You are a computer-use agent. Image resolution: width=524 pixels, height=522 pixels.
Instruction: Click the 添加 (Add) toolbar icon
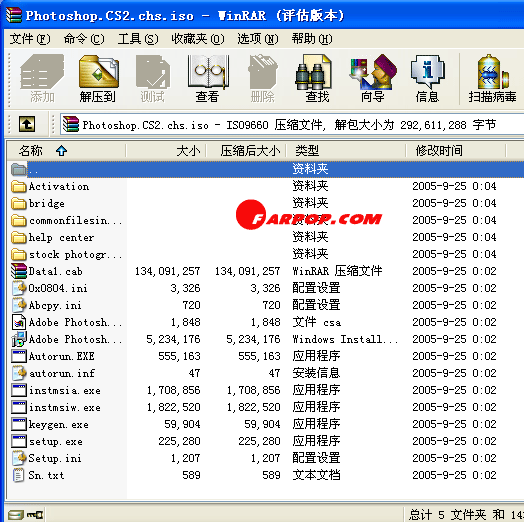(42, 78)
